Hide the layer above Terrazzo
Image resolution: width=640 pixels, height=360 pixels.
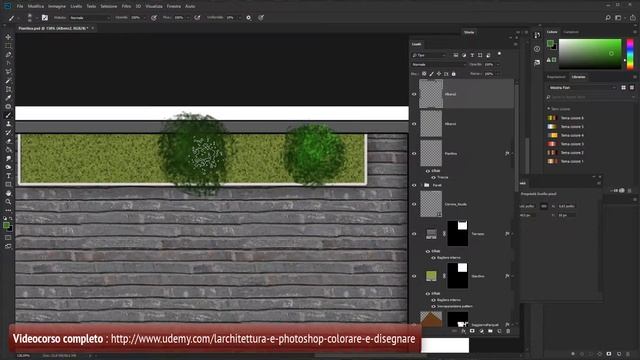(414, 204)
